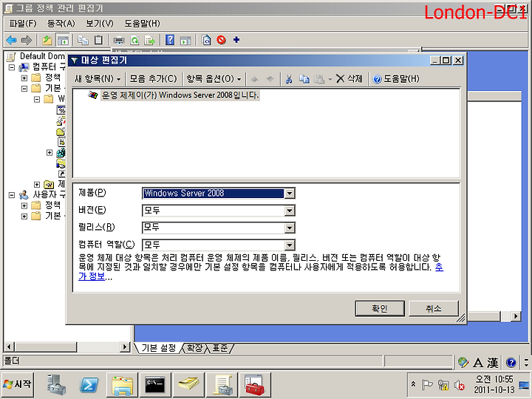Click the network icon in the system tray
Viewport: 532px width, 399px height.
coord(443,385)
